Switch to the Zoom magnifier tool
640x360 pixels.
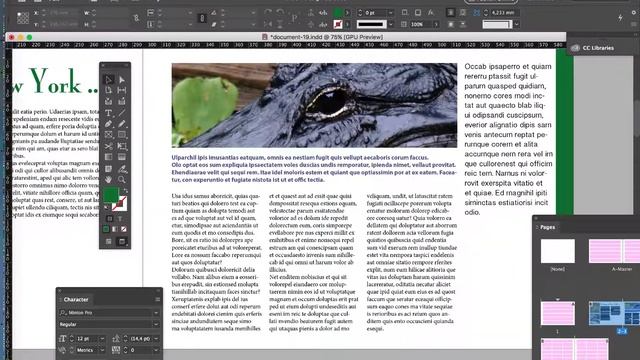point(122,180)
